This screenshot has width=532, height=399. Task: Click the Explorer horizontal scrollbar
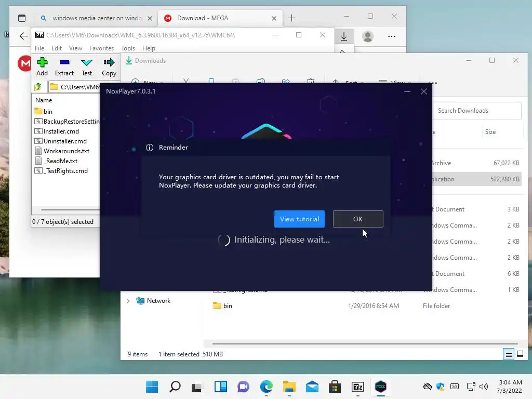tap(365, 344)
